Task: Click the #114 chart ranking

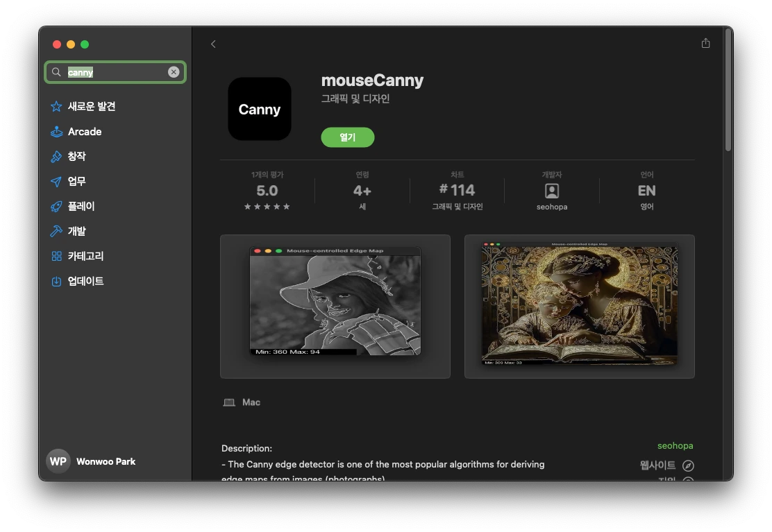Action: 457,190
